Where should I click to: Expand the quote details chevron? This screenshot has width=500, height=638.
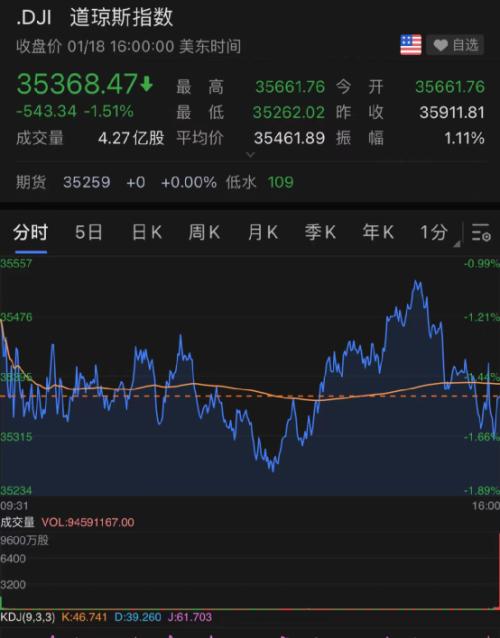251,155
